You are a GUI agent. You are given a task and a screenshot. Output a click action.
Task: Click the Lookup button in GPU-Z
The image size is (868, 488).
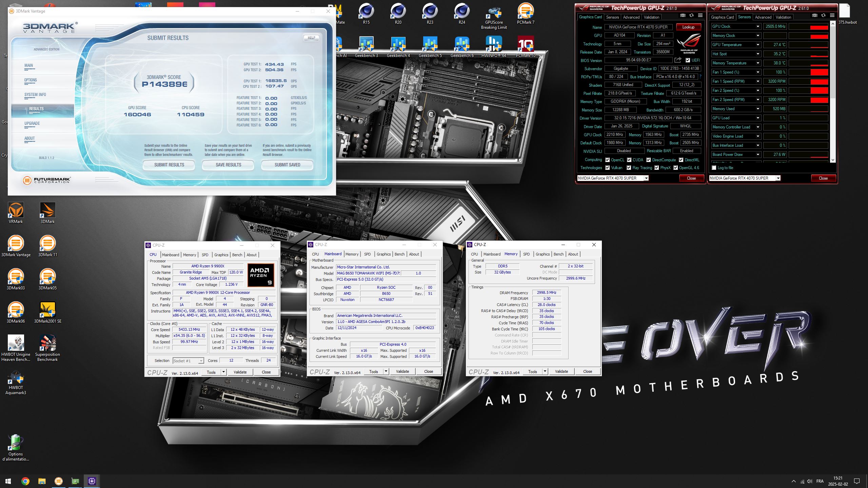(688, 27)
